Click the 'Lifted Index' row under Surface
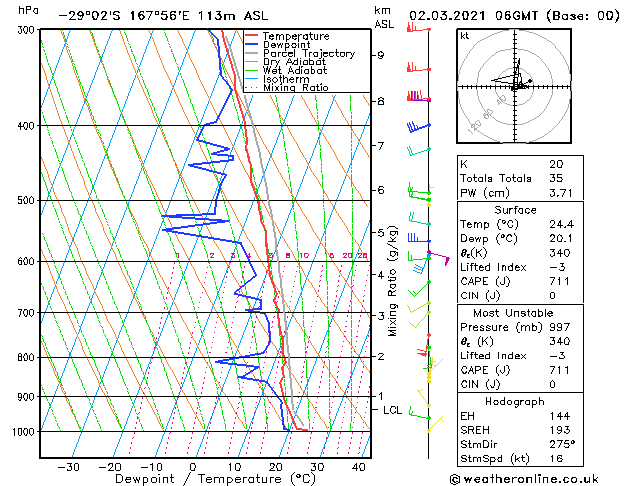Image resolution: width=629 pixels, height=486 pixels. tap(520, 267)
